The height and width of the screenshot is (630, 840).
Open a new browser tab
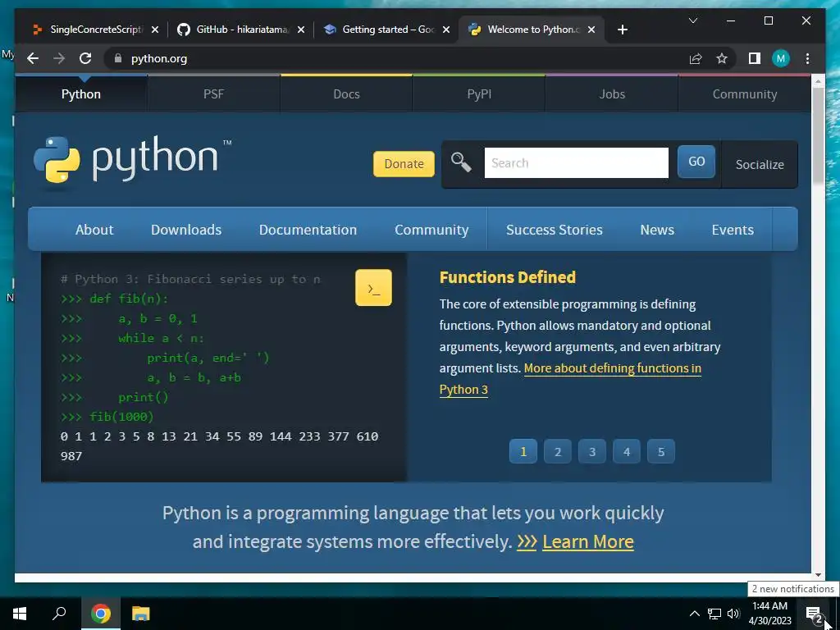622,30
